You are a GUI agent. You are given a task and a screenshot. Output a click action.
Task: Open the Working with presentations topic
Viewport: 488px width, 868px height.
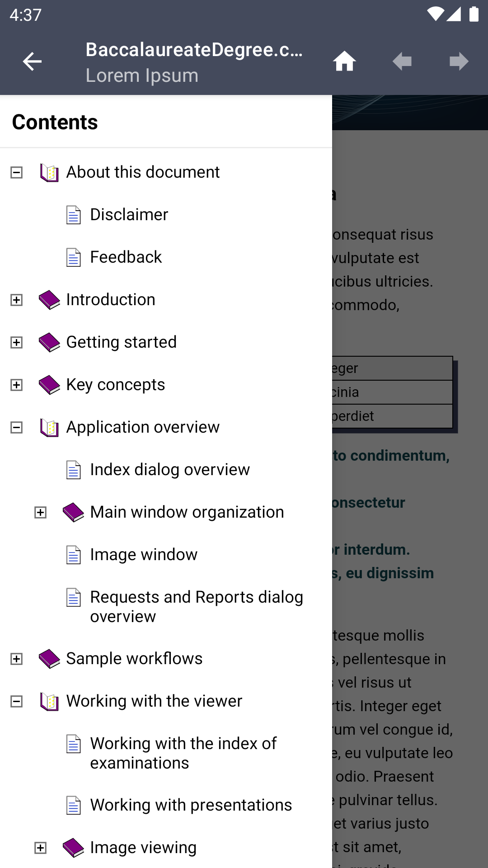191,805
